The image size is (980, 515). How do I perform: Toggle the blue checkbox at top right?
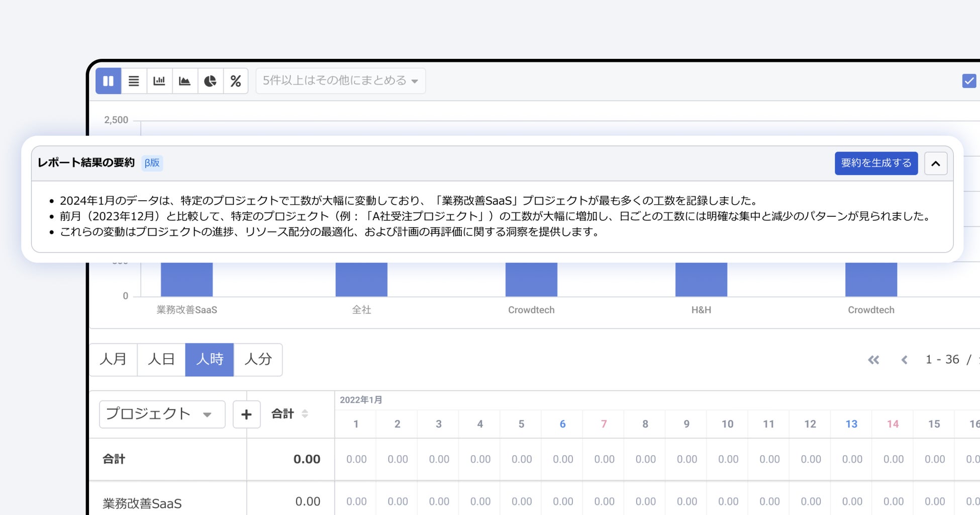[x=969, y=80]
